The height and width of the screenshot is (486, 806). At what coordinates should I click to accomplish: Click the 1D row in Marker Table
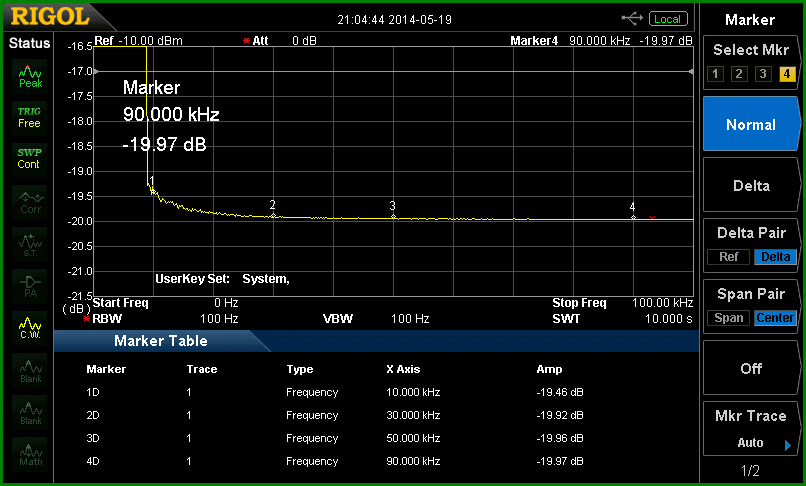(335, 392)
